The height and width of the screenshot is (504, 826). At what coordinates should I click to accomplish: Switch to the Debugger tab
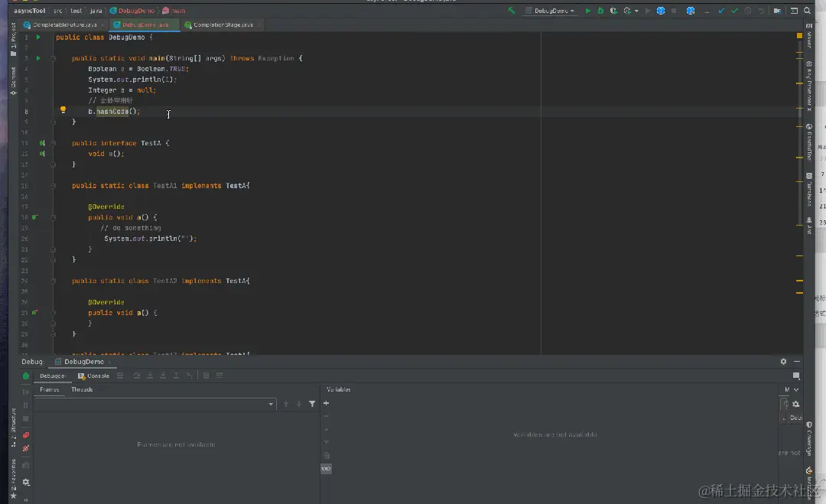(x=53, y=376)
